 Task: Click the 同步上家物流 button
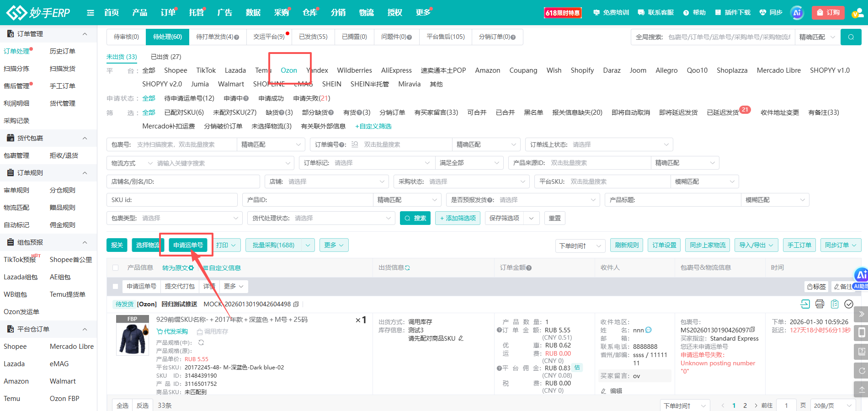point(708,245)
